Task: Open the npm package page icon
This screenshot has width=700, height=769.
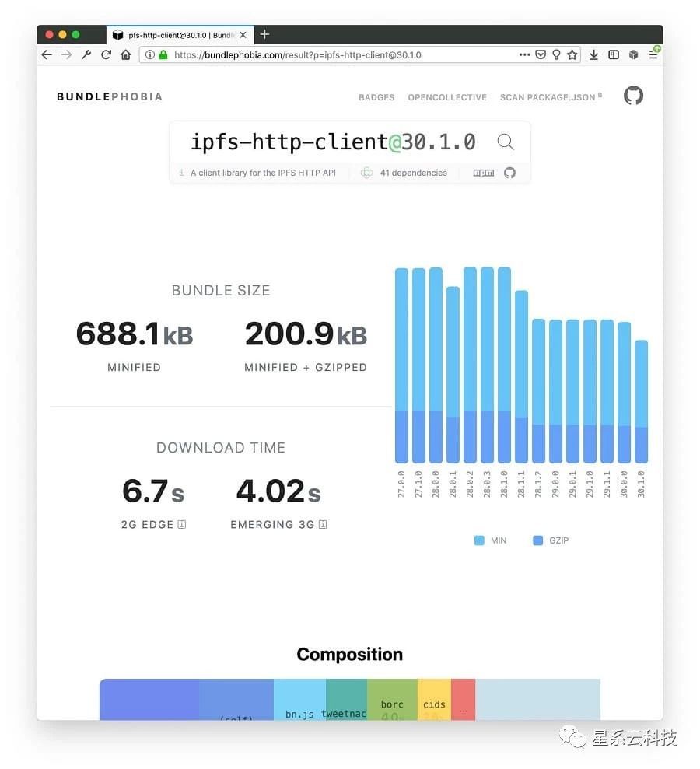Action: pos(483,173)
